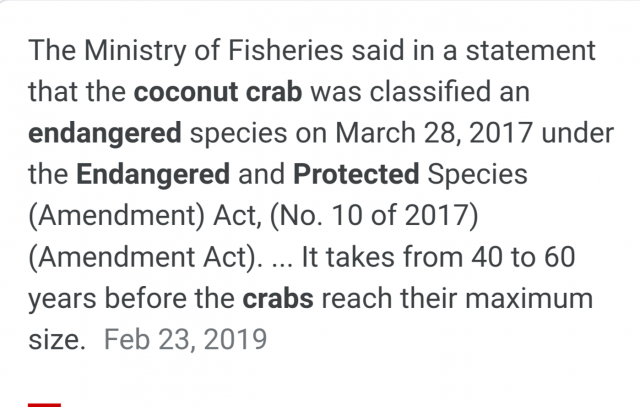Screen dimensions: 640x407
Task: Click the "40 to 60" numbers
Action: (x=530, y=257)
